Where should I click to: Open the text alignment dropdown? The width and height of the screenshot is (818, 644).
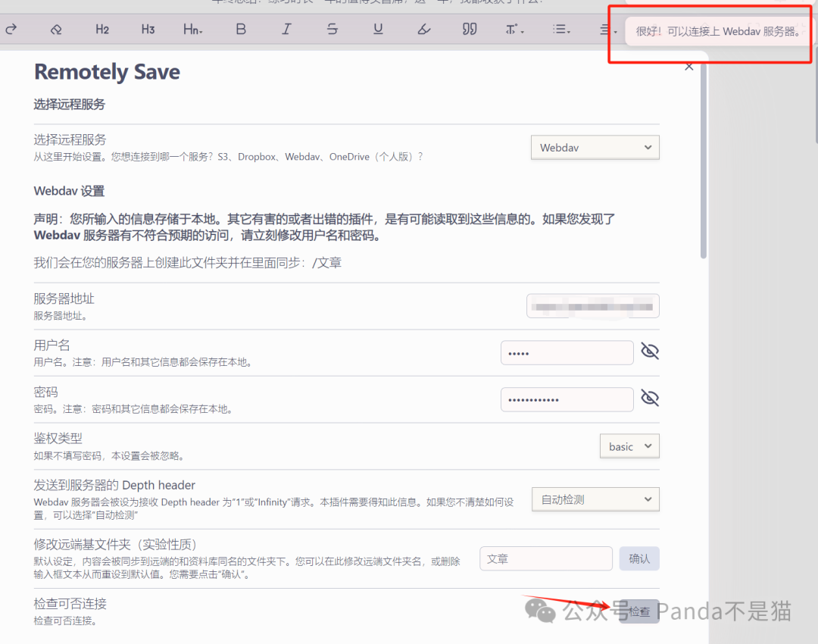(607, 30)
